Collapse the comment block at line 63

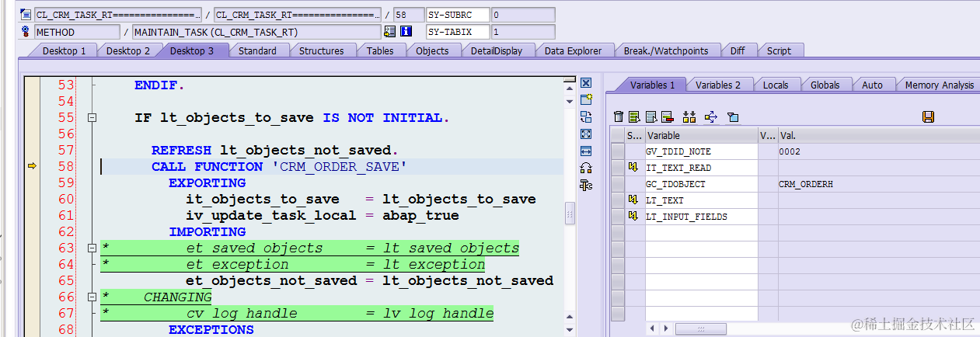(92, 248)
